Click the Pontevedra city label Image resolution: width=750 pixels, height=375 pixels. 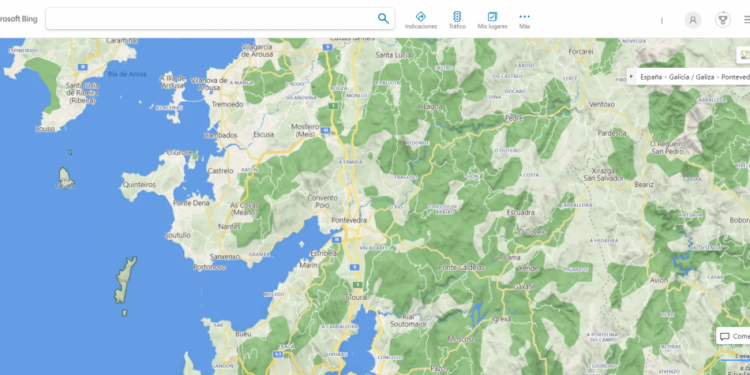pyautogui.click(x=349, y=221)
